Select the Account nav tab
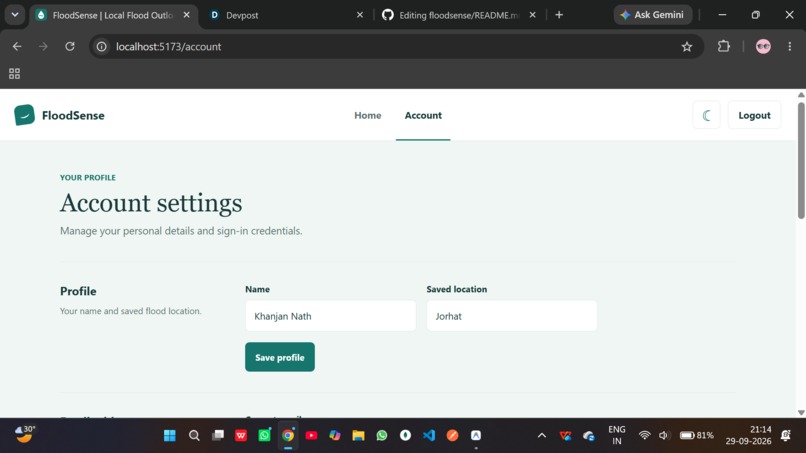Screen dimensions: 806x453 coord(423,115)
